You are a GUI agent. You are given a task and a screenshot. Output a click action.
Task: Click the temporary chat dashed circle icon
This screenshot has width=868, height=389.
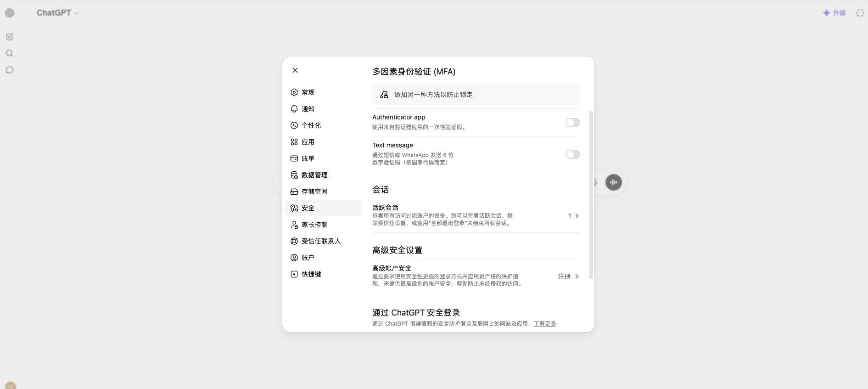pyautogui.click(x=860, y=13)
